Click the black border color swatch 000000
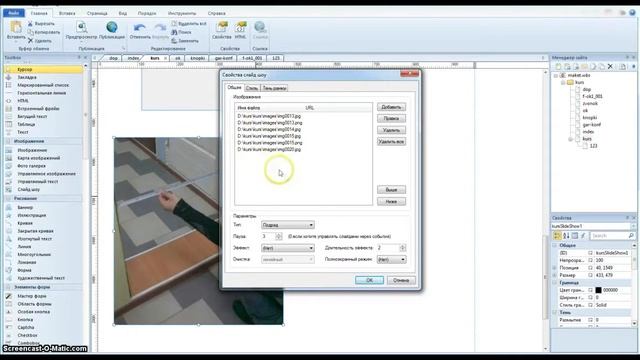640x360 pixels. pos(598,290)
